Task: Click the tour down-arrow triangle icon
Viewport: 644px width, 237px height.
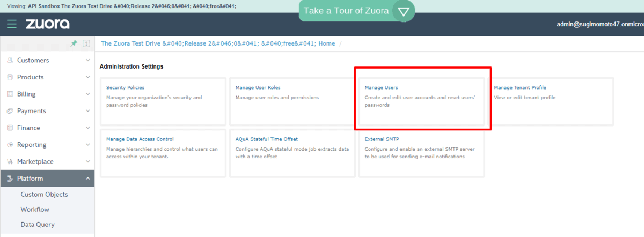Action: [x=404, y=11]
